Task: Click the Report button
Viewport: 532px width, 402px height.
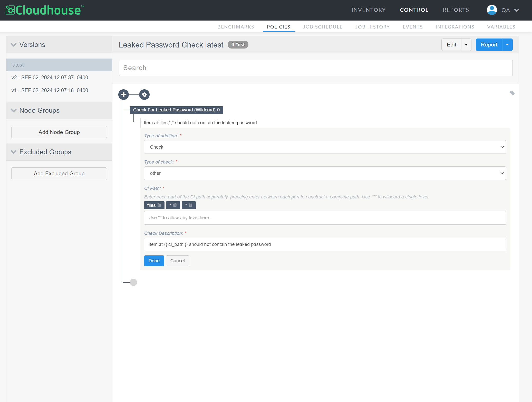Action: click(489, 45)
